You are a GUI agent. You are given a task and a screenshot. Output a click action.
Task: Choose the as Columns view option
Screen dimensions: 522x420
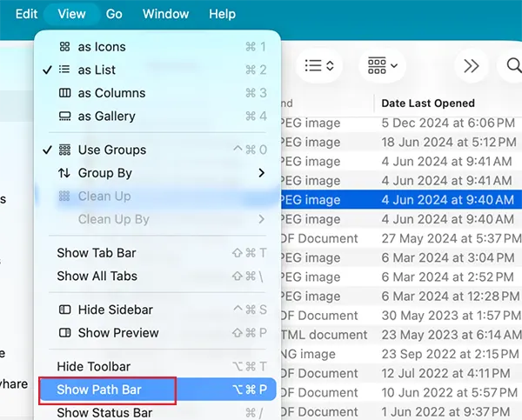tap(157, 92)
